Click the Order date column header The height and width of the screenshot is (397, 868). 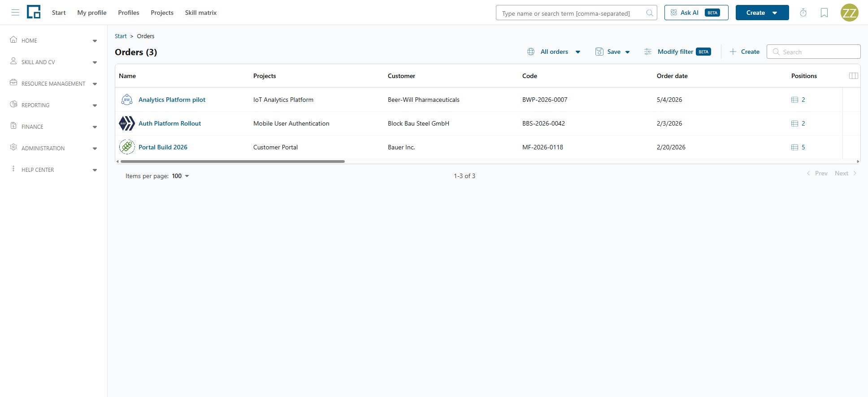coord(672,76)
